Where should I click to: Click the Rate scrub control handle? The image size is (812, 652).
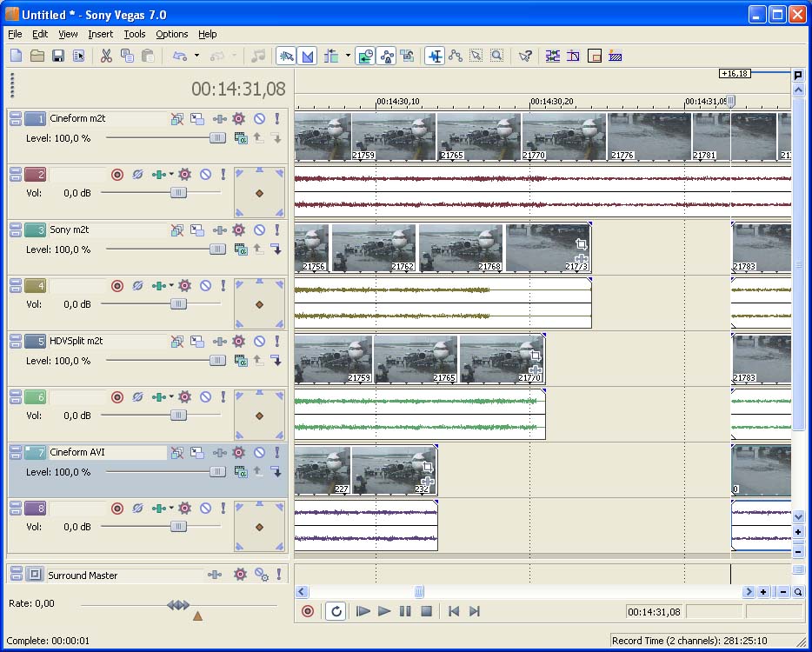point(178,605)
